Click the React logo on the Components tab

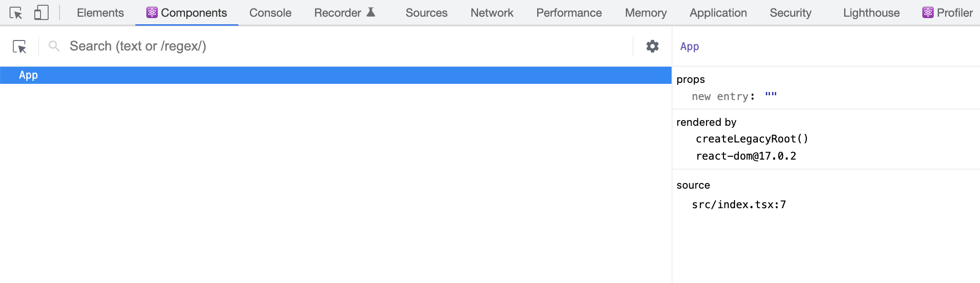(x=151, y=12)
